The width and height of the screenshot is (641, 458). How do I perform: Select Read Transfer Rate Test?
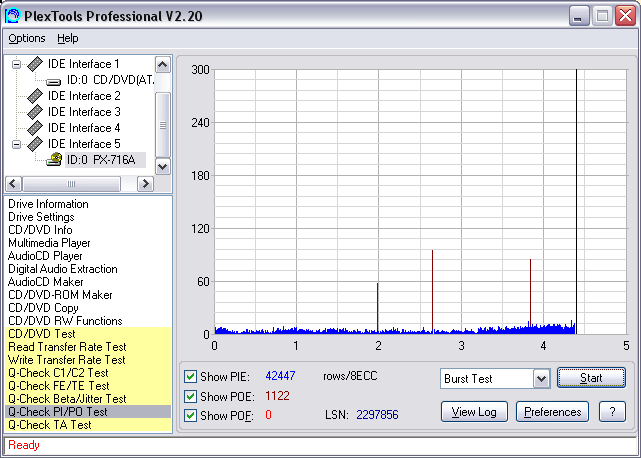click(x=88, y=347)
